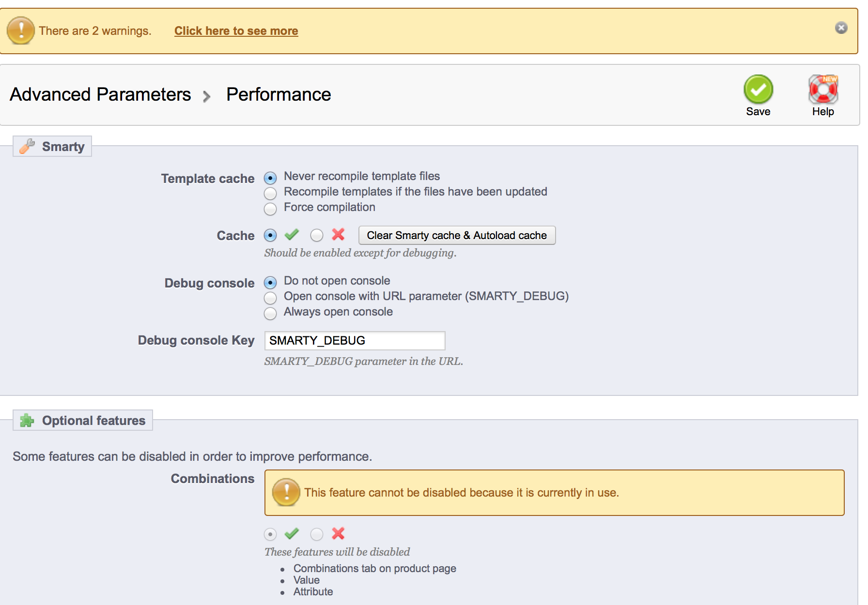Image resolution: width=868 pixels, height=605 pixels.
Task: Open Help via the lifebuoy icon
Action: point(823,90)
